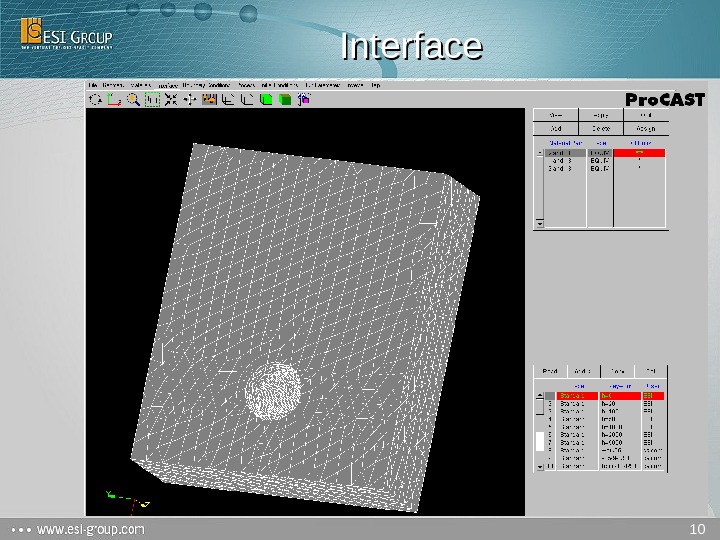Image resolution: width=720 pixels, height=540 pixels.
Task: Click the Add button above material list
Action: (x=556, y=128)
